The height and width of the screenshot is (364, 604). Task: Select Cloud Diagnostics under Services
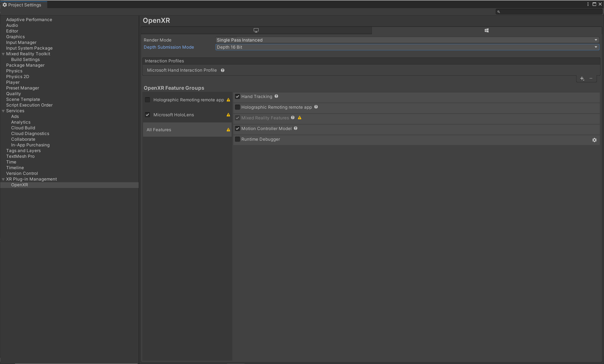click(30, 134)
